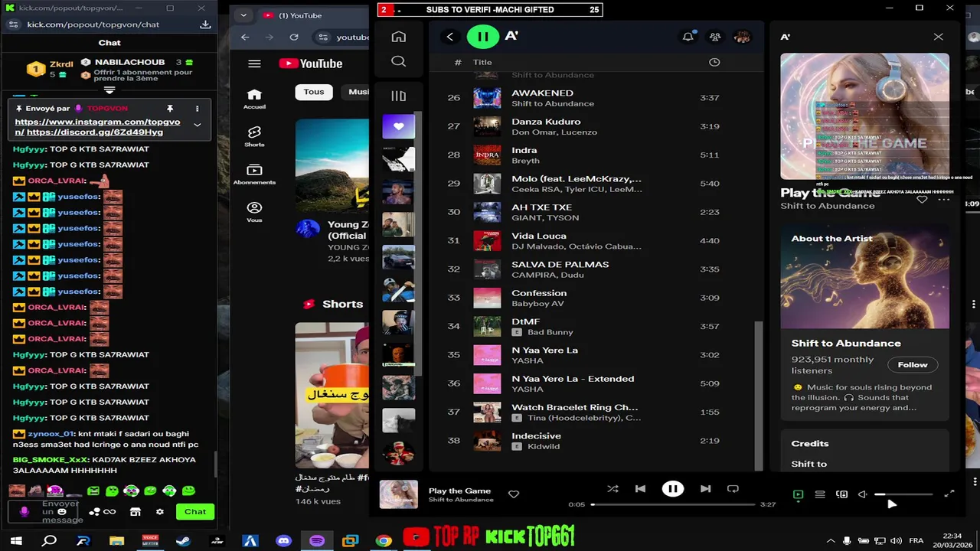Pause playlist with green header button
Screen dimensions: 980x551
tap(483, 36)
